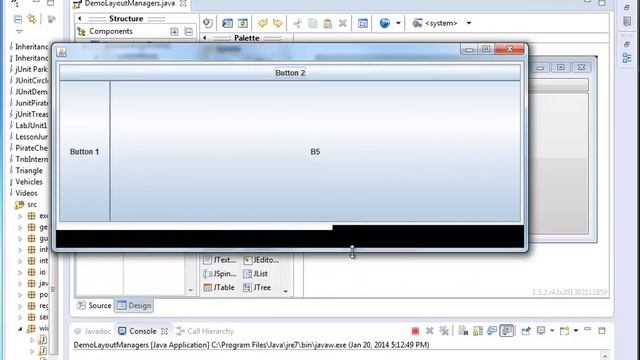Screen dimensions: 640x360
Task: Select the src folder under Videos
Action: tap(26, 204)
